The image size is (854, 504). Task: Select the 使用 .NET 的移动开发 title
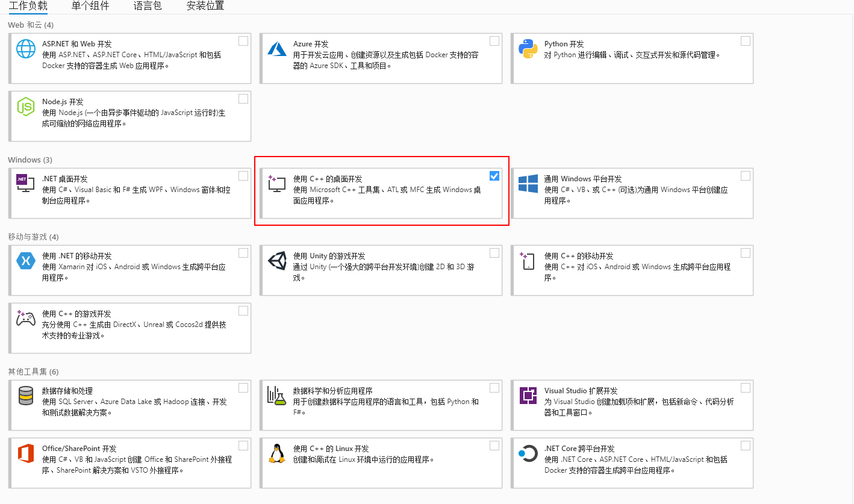pyautogui.click(x=78, y=256)
